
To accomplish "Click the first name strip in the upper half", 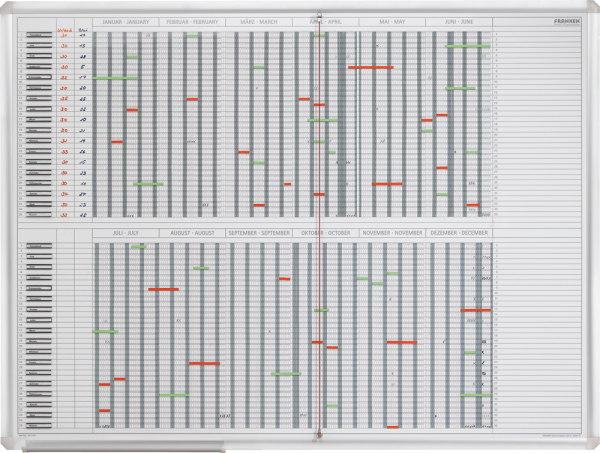I will [x=39, y=35].
